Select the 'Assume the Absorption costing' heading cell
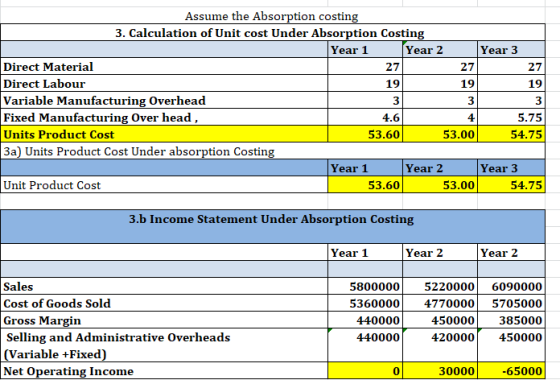560x380 pixels. tap(271, 16)
